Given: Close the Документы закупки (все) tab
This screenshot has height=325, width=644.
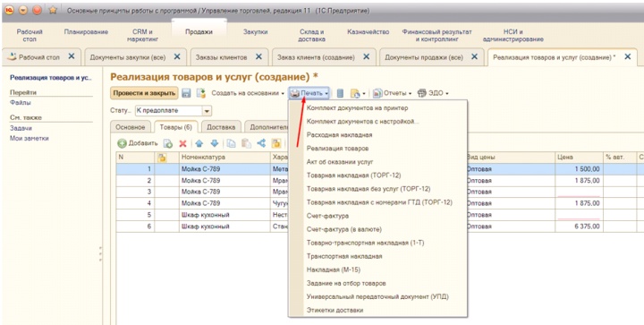Looking at the screenshot, I should point(177,56).
